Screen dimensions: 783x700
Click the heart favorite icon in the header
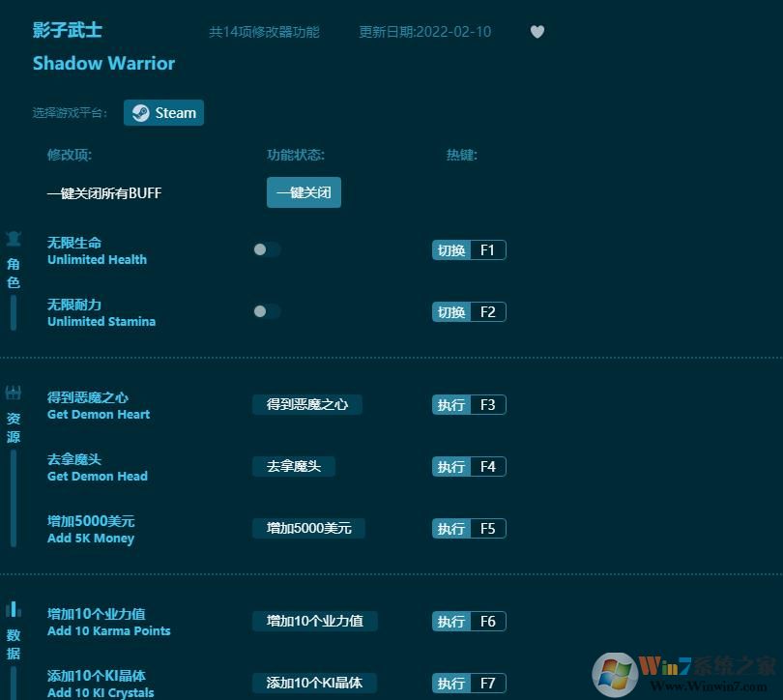point(537,32)
